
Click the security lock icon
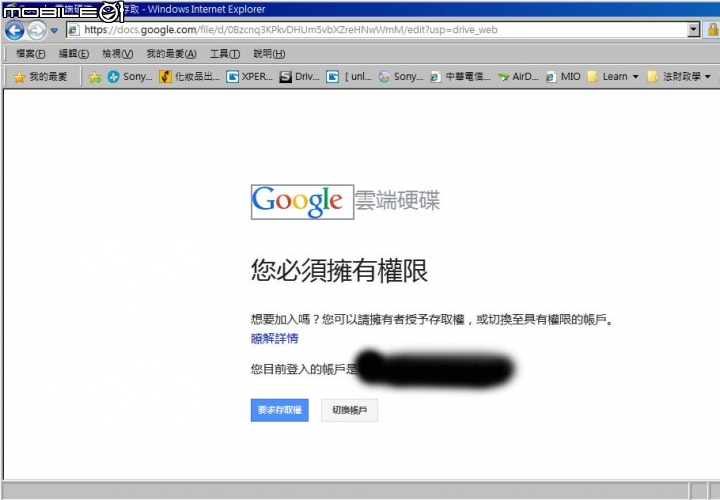point(712,30)
